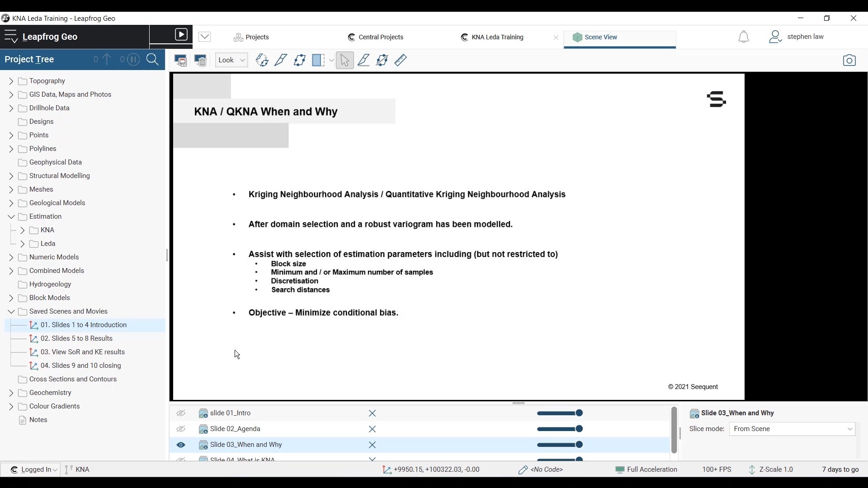This screenshot has height=488, width=868.
Task: Open the notifications bell
Action: [743, 37]
